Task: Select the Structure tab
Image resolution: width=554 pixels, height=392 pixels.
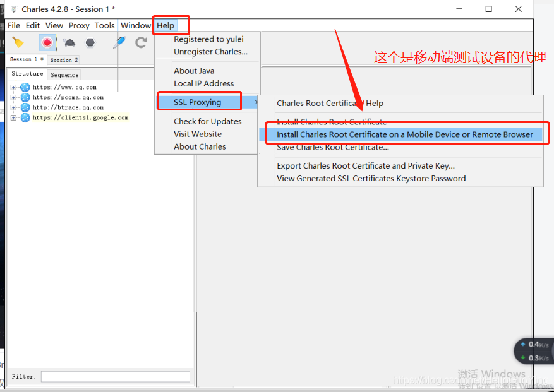Action: point(27,73)
